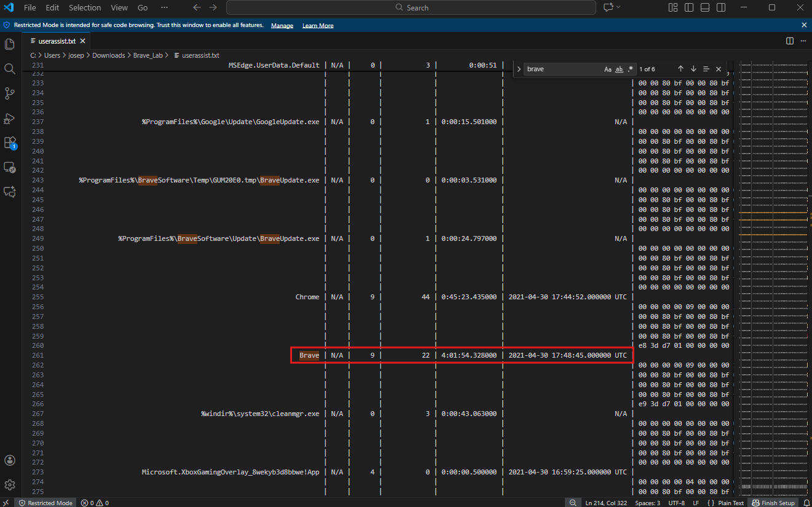Enable Use Regular Expression in find widget
This screenshot has height=507, width=812.
630,69
